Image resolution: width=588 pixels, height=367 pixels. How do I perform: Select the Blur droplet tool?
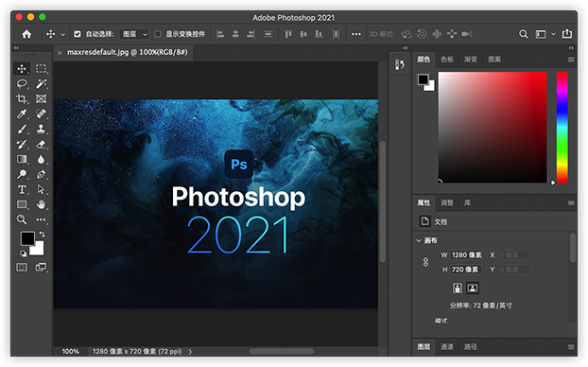(41, 159)
